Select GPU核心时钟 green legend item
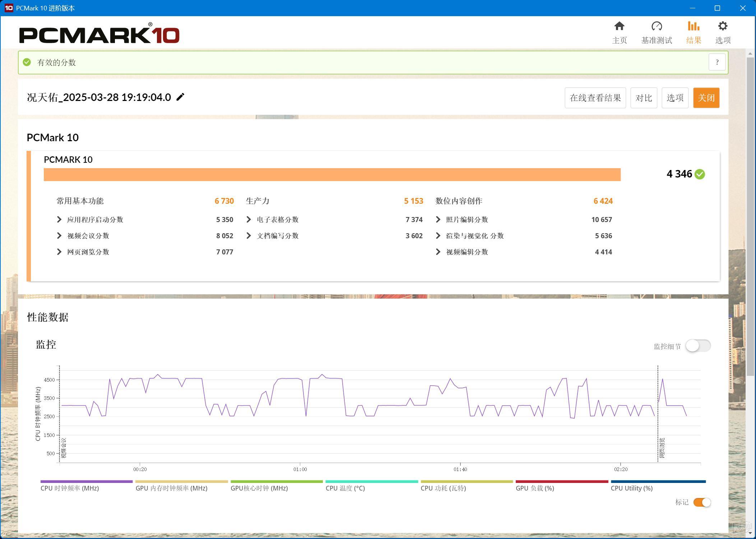This screenshot has height=539, width=756. (277, 485)
